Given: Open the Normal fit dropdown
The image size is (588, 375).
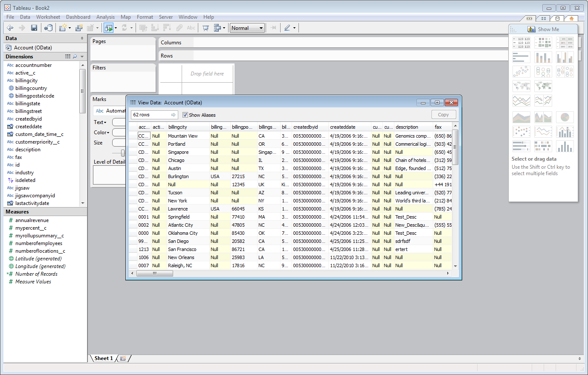Looking at the screenshot, I should [x=247, y=28].
